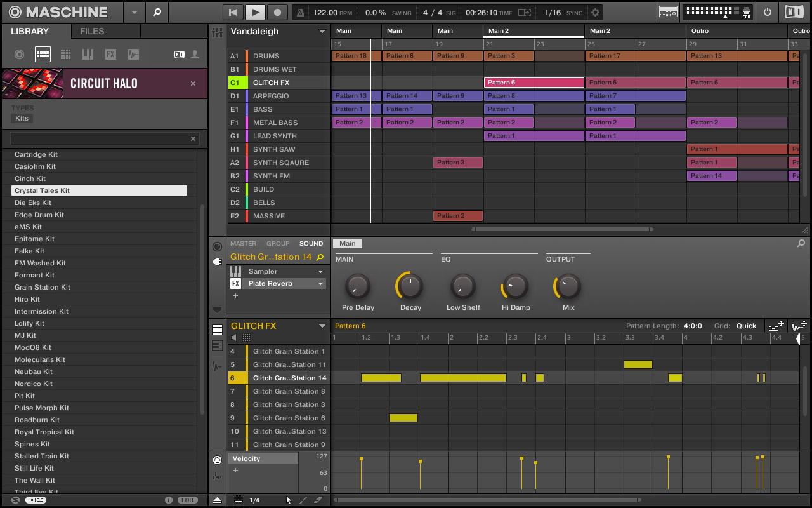This screenshot has height=508, width=812.
Task: Select the eraser tool in pattern editor
Action: [x=318, y=500]
